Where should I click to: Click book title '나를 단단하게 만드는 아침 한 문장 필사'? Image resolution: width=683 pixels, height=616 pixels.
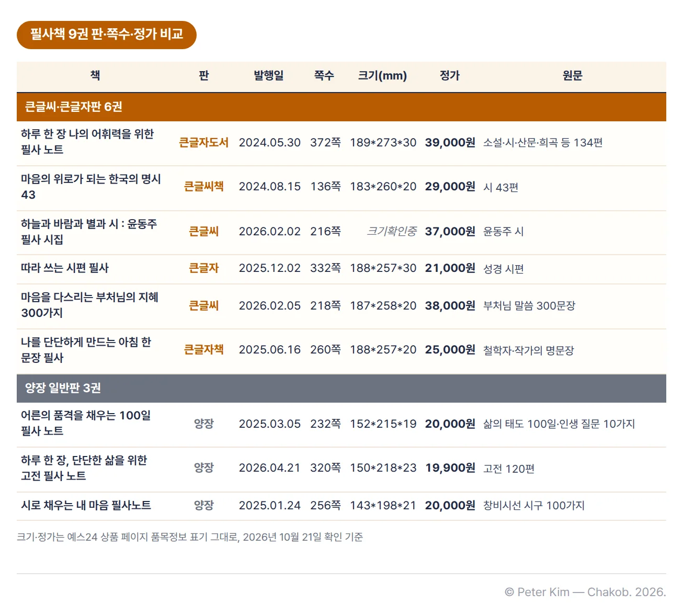pos(86,350)
